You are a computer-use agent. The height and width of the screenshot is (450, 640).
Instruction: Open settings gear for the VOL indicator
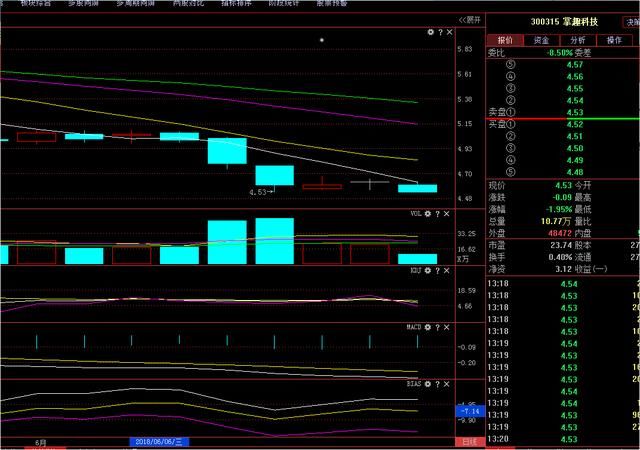(x=428, y=214)
